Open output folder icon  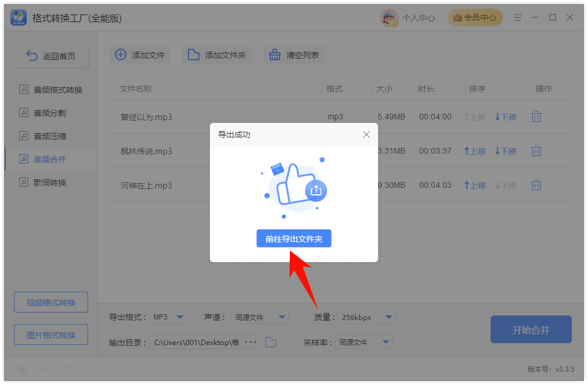point(271,342)
